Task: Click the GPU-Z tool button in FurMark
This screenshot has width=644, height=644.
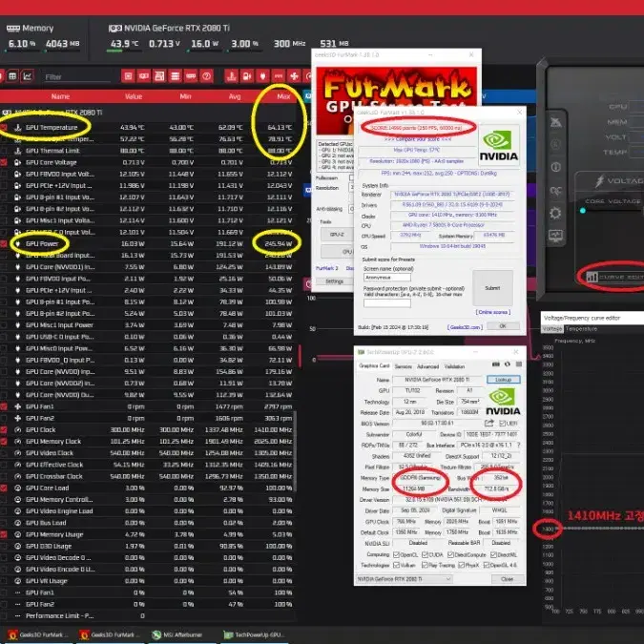Action: tap(337, 235)
